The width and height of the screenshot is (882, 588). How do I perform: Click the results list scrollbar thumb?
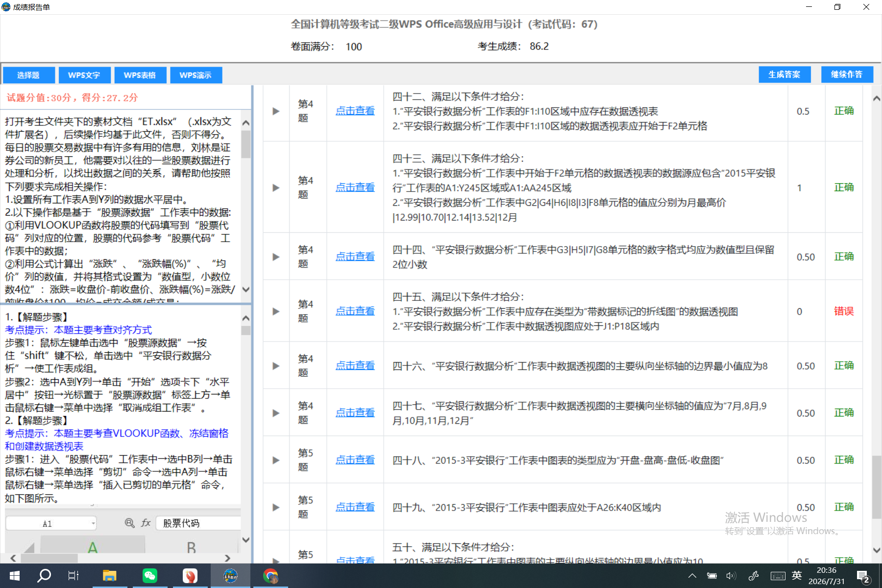(x=877, y=487)
